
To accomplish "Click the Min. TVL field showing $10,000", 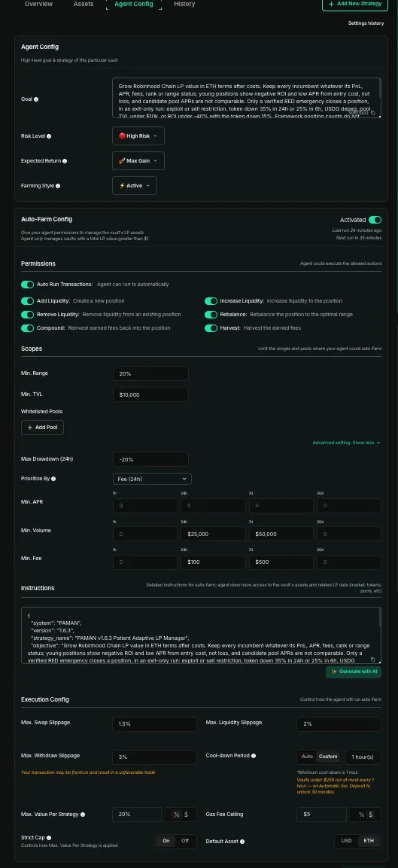I will tap(150, 394).
